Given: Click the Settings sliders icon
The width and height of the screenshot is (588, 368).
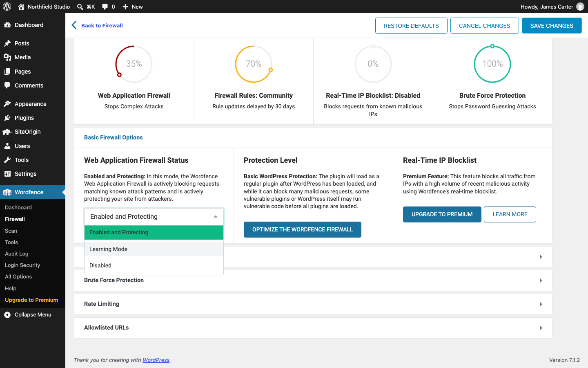Looking at the screenshot, I should coord(7,174).
